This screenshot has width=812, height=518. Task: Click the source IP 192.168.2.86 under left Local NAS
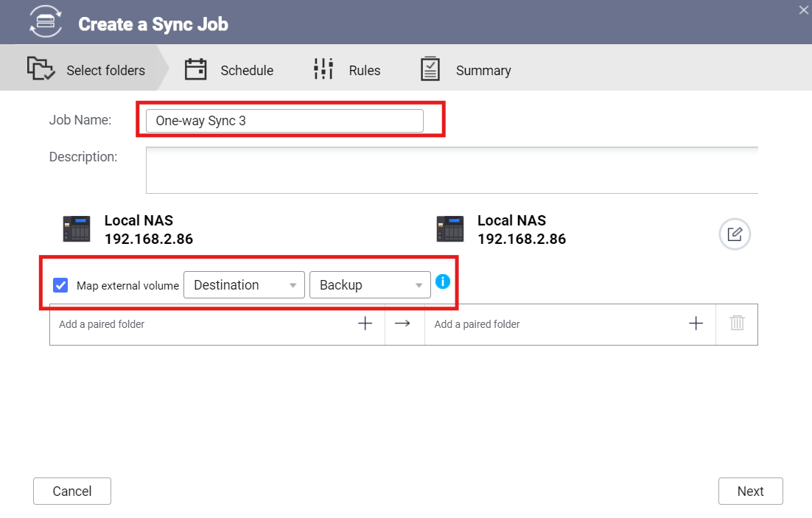pos(149,239)
